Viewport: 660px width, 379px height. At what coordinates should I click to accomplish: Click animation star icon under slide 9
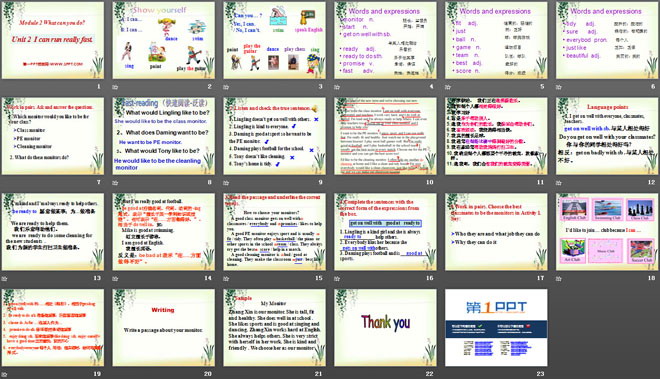click(x=226, y=183)
